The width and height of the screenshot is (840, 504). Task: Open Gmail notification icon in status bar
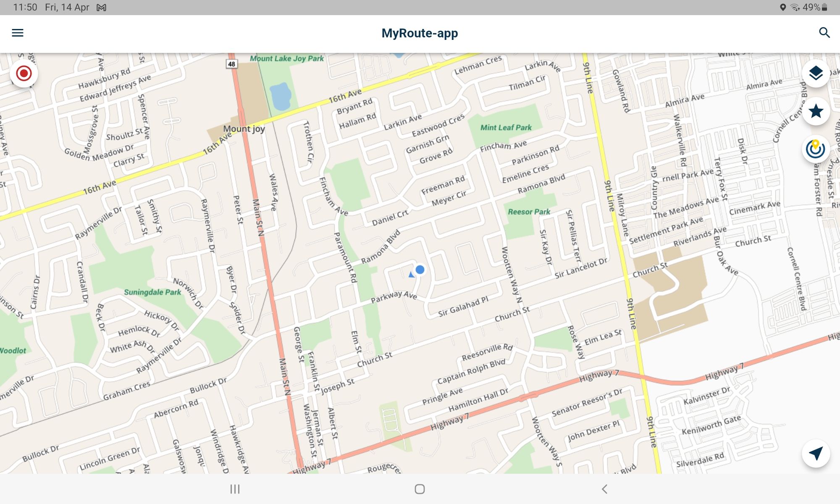click(x=101, y=8)
